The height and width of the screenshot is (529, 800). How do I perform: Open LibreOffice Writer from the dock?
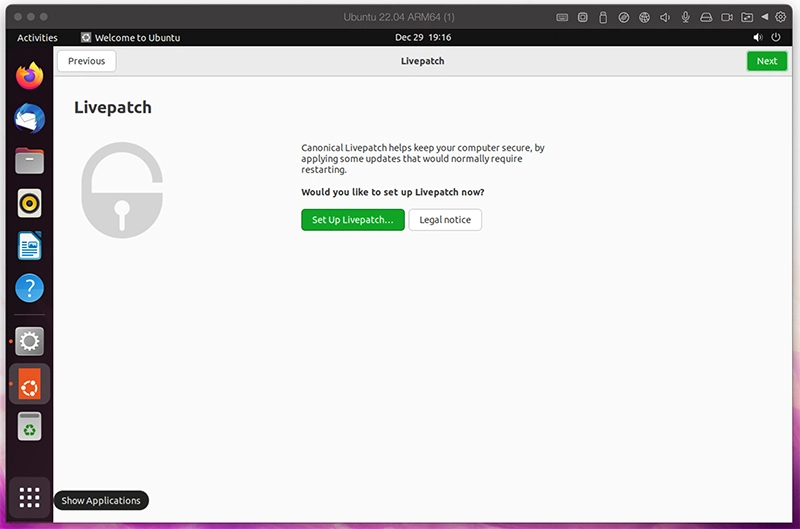(x=30, y=246)
